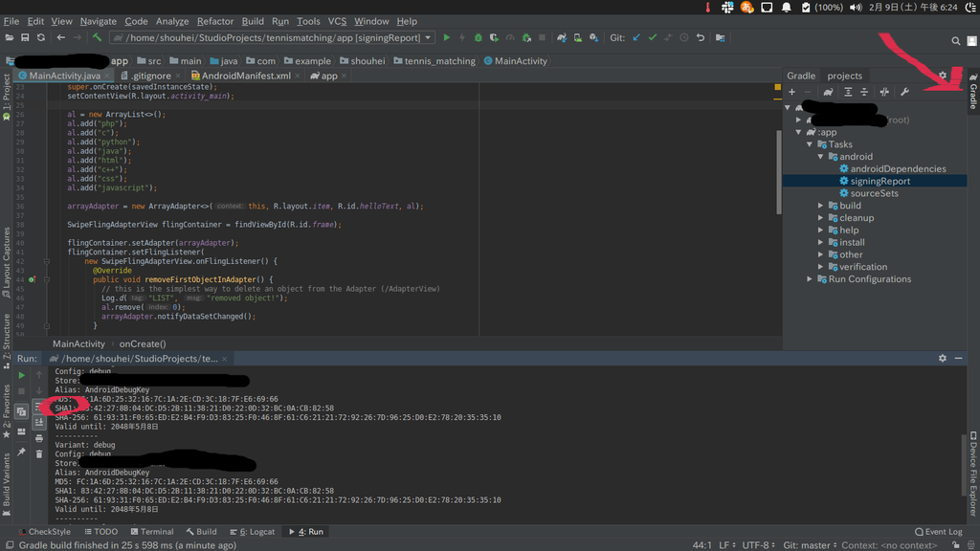Click the UTF-8 encoding selector
This screenshot has height=551, width=980.
(x=758, y=545)
